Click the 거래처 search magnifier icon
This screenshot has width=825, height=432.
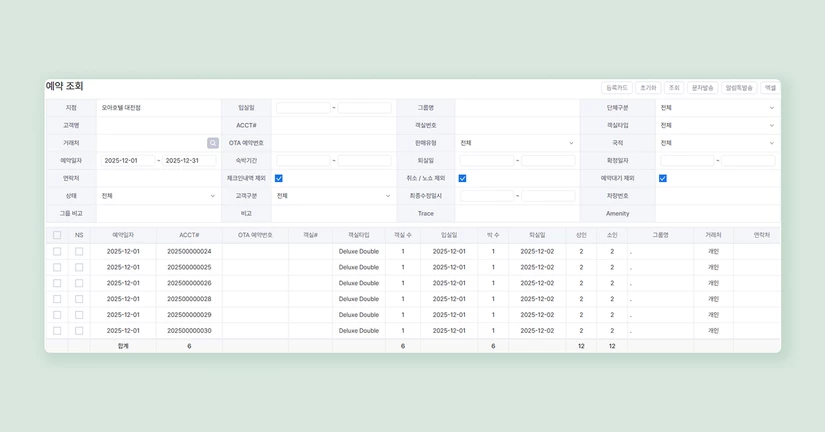point(213,143)
